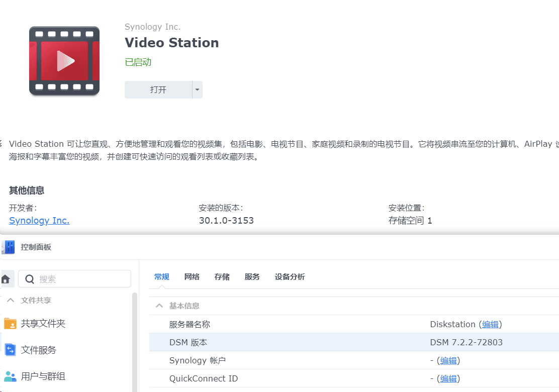Collapse the 文件共享 section
Viewport: 559px width, 392px height.
[x=11, y=300]
